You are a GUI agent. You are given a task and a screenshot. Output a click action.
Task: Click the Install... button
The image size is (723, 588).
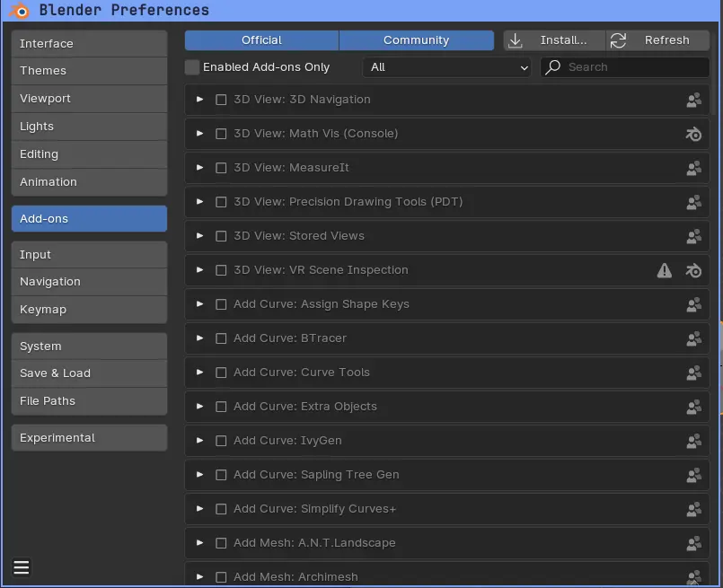(553, 40)
